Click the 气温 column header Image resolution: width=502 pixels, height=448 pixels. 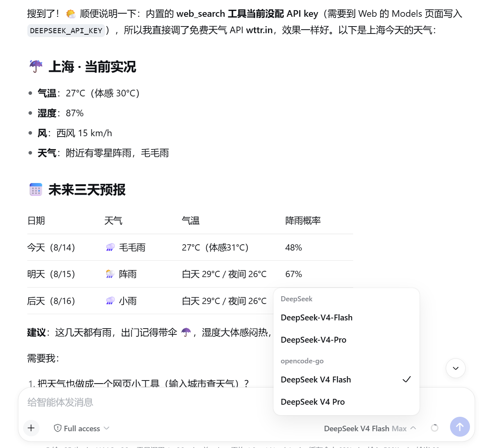pos(191,220)
